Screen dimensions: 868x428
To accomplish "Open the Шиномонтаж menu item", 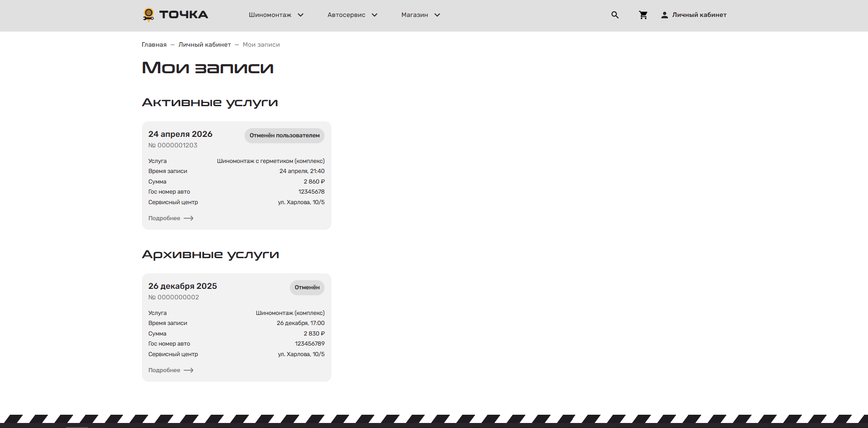I will pos(270,15).
